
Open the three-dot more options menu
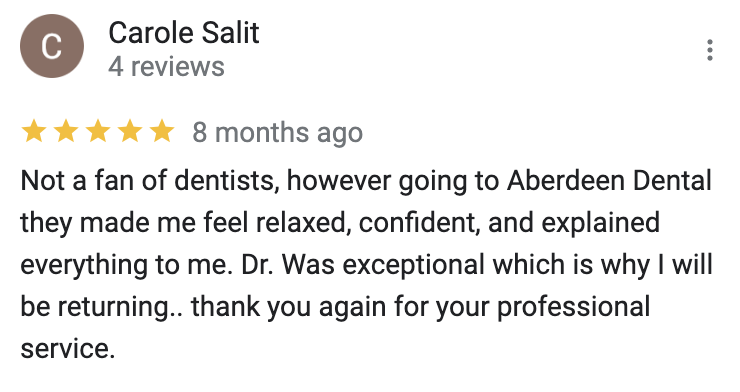coord(709,50)
